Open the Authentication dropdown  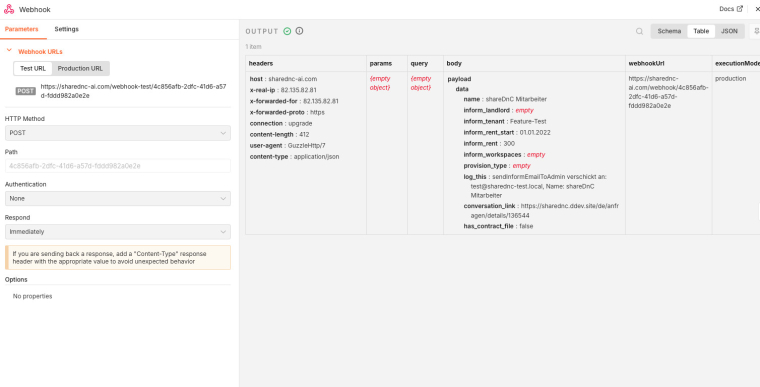pos(118,198)
